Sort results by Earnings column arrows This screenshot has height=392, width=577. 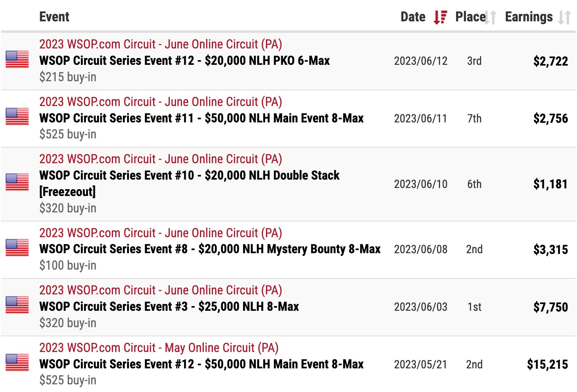564,18
